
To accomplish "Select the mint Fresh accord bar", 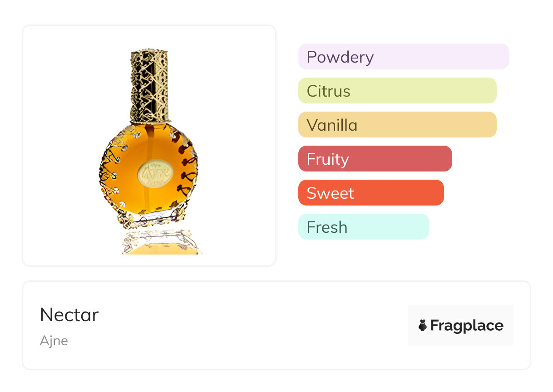I will pos(363,227).
